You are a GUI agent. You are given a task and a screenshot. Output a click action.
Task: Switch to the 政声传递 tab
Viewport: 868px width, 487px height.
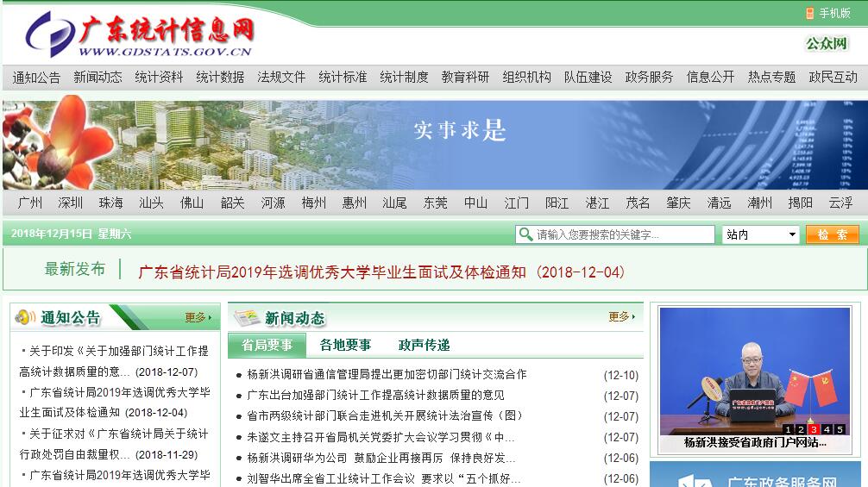(424, 346)
